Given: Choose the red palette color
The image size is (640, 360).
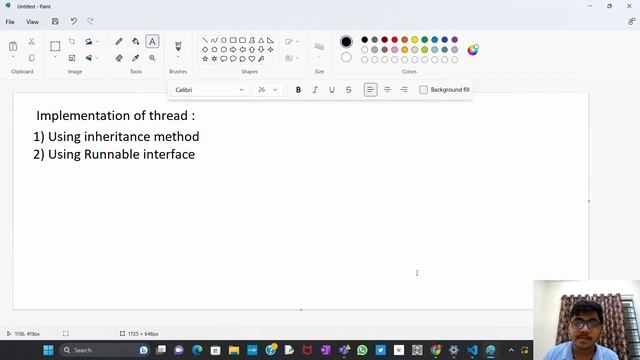Looking at the screenshot, I should pyautogui.click(x=395, y=40).
